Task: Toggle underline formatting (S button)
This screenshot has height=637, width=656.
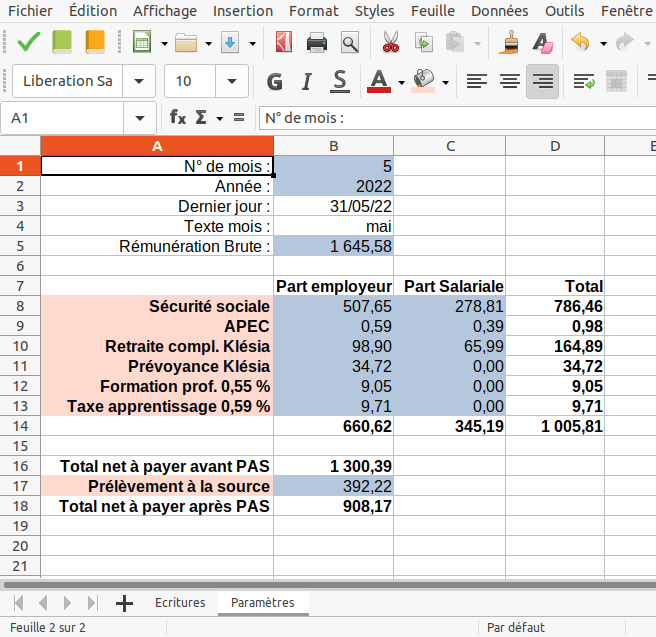Action: pos(340,81)
